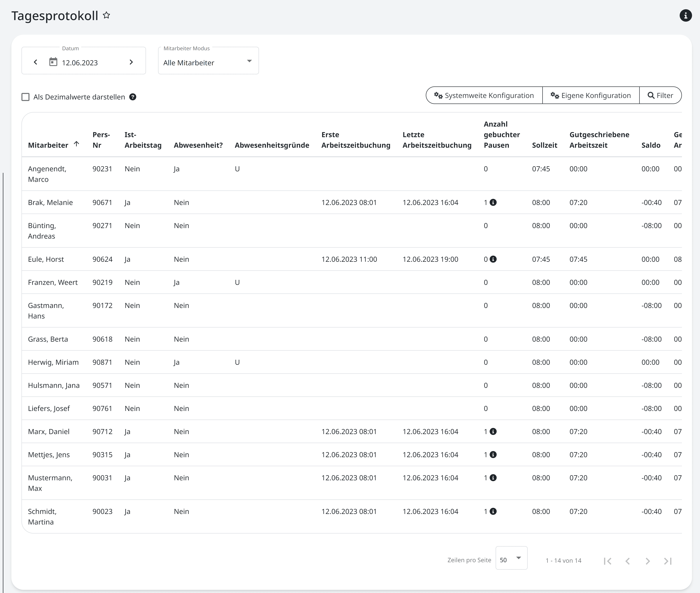Screen dimensions: 700x593
Task: Mark Tagesprotokoll as favorite with star icon
Action: 106,15
